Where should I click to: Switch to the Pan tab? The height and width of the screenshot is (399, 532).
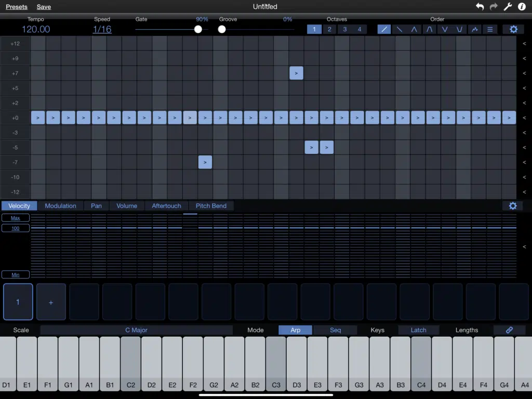click(96, 206)
